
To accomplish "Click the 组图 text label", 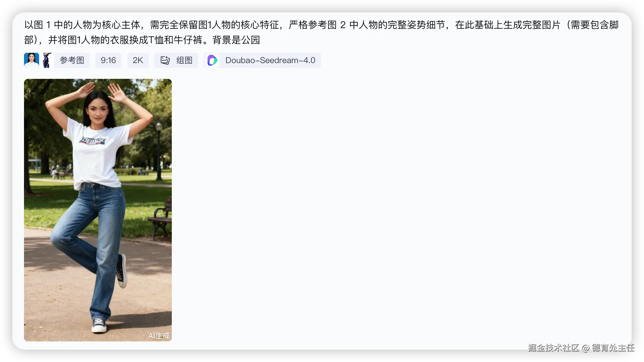I will click(184, 60).
